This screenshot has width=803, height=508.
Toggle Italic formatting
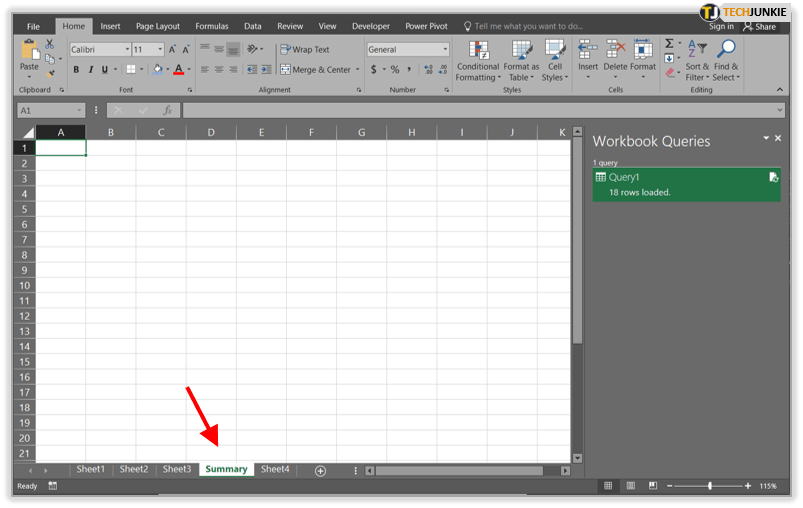click(x=90, y=70)
